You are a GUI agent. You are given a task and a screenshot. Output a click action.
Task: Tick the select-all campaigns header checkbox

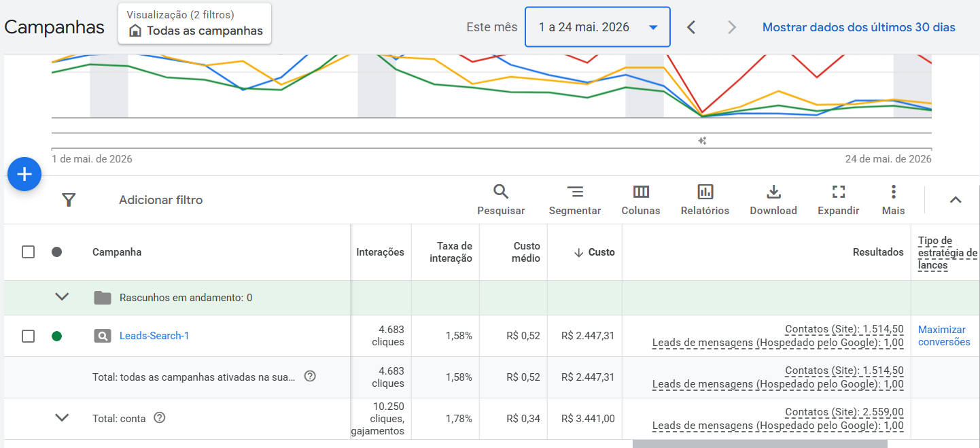coord(28,252)
